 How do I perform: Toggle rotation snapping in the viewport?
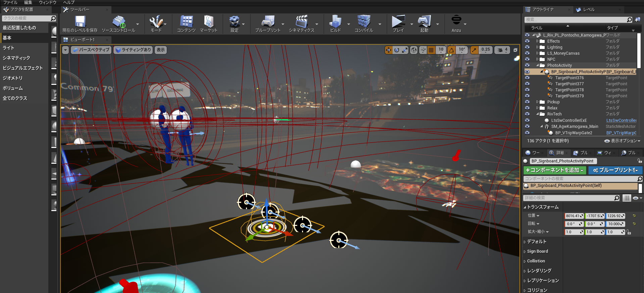[x=452, y=50]
